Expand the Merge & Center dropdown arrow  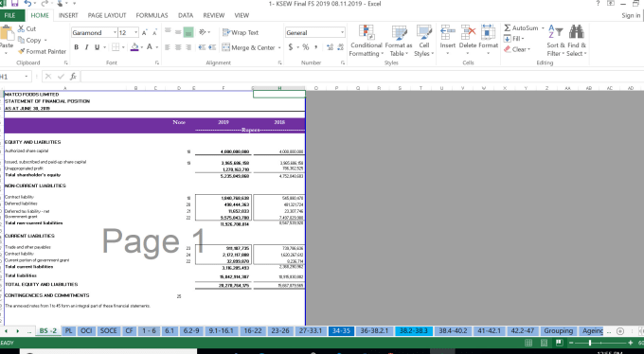point(279,47)
